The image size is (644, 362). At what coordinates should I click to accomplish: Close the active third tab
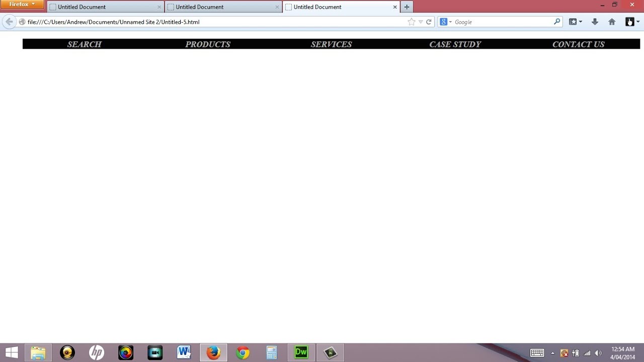pos(395,7)
